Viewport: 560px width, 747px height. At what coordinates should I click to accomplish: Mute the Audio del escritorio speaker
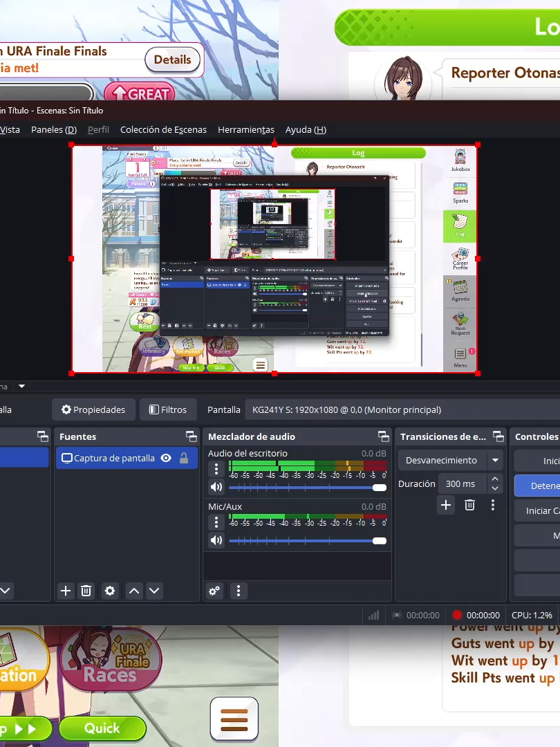pyautogui.click(x=216, y=487)
